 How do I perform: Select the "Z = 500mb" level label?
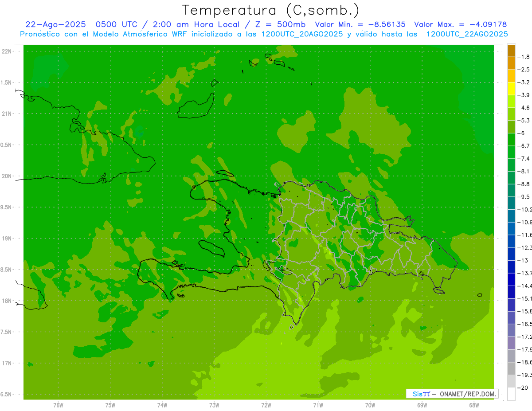[279, 24]
